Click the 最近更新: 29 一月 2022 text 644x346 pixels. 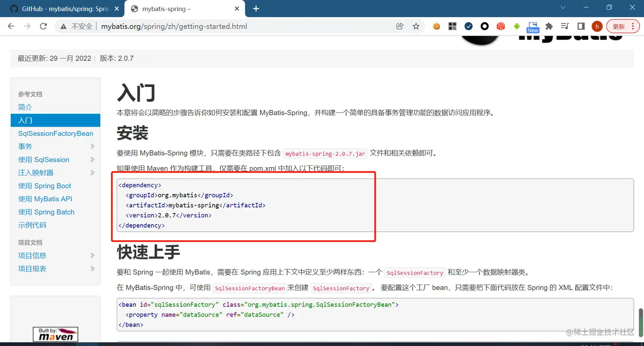(54, 58)
